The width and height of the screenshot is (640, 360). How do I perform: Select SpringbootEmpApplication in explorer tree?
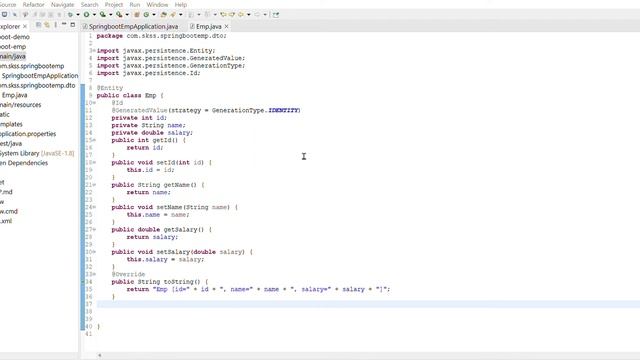tap(40, 76)
